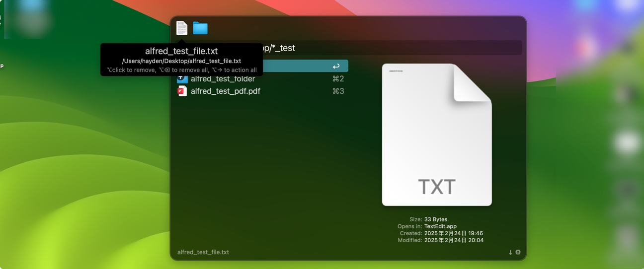Click the text file icon in file buffer
644x269 pixels.
182,28
